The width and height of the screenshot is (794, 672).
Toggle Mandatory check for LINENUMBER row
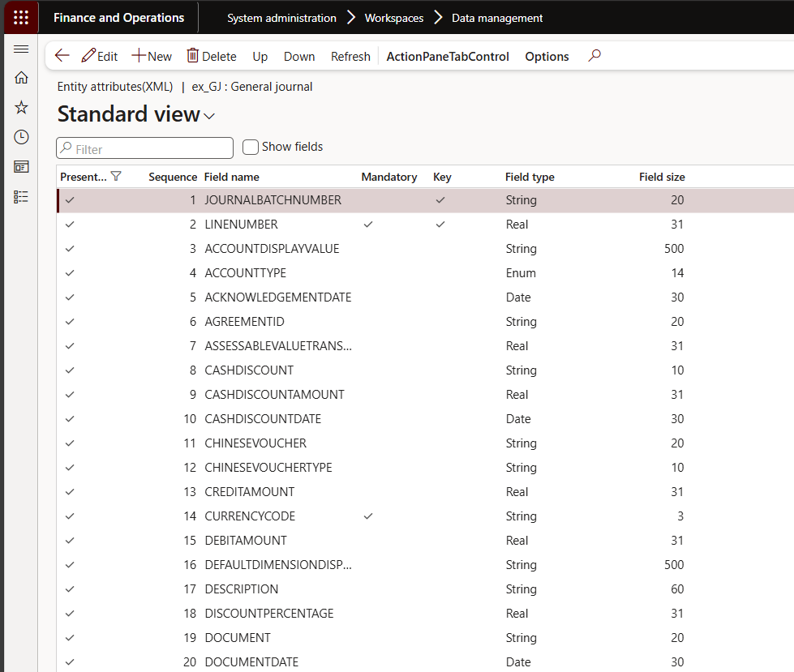(x=368, y=225)
